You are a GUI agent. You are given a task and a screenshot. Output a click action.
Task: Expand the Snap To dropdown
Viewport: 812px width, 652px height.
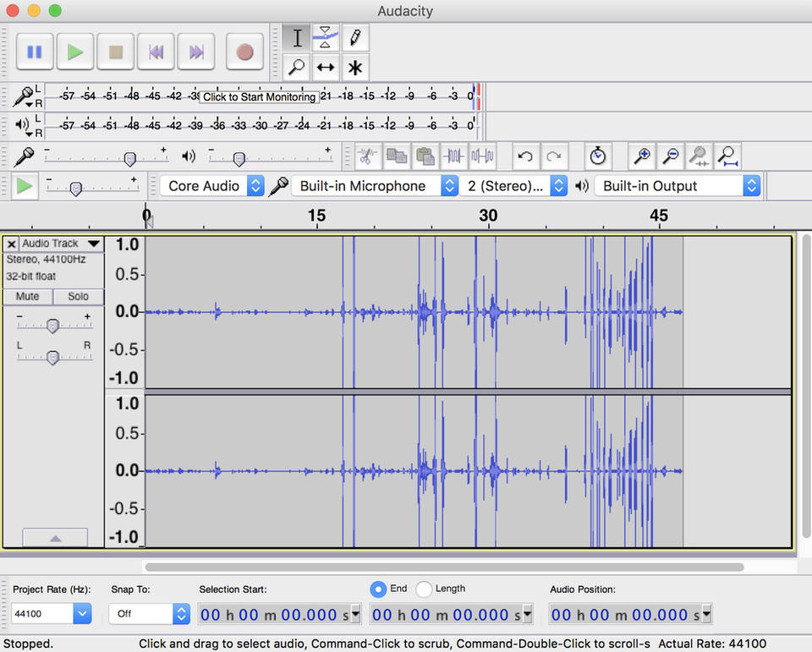click(x=150, y=614)
